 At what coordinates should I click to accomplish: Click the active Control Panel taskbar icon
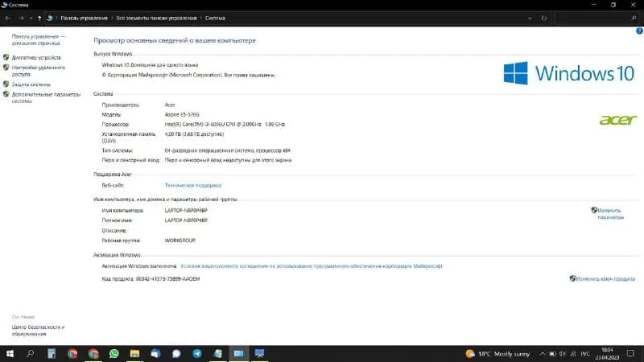[x=238, y=354]
